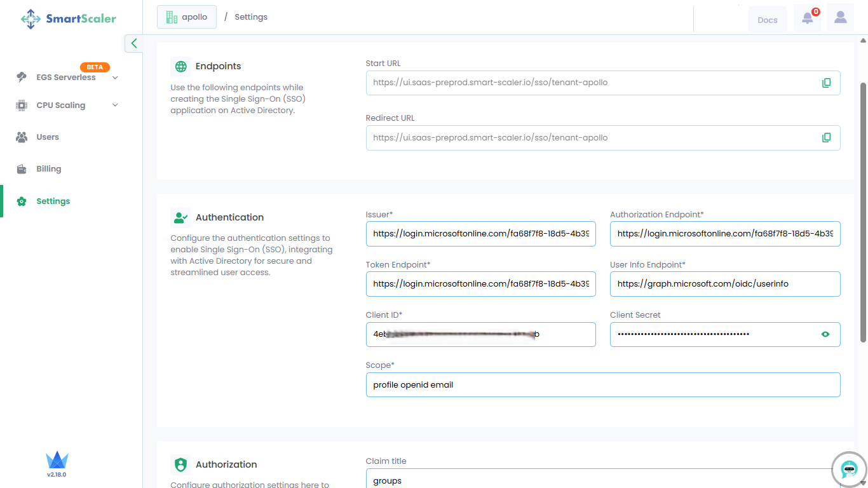Focus the User Info Endpoint field
Image resolution: width=868 pixels, height=488 pixels.
[724, 284]
